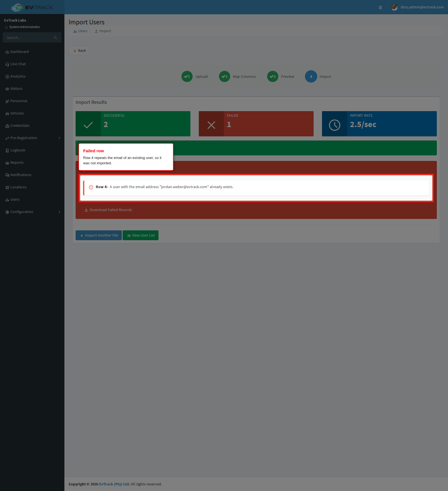The height and width of the screenshot is (491, 448).
Task: Click the Row 4 error warning icon
Action: tap(91, 187)
